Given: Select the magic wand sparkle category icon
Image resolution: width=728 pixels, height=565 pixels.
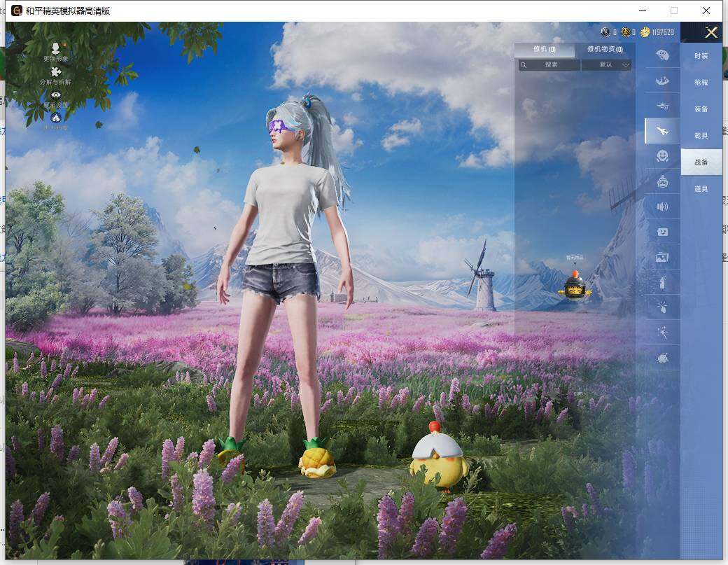Looking at the screenshot, I should pyautogui.click(x=662, y=332).
